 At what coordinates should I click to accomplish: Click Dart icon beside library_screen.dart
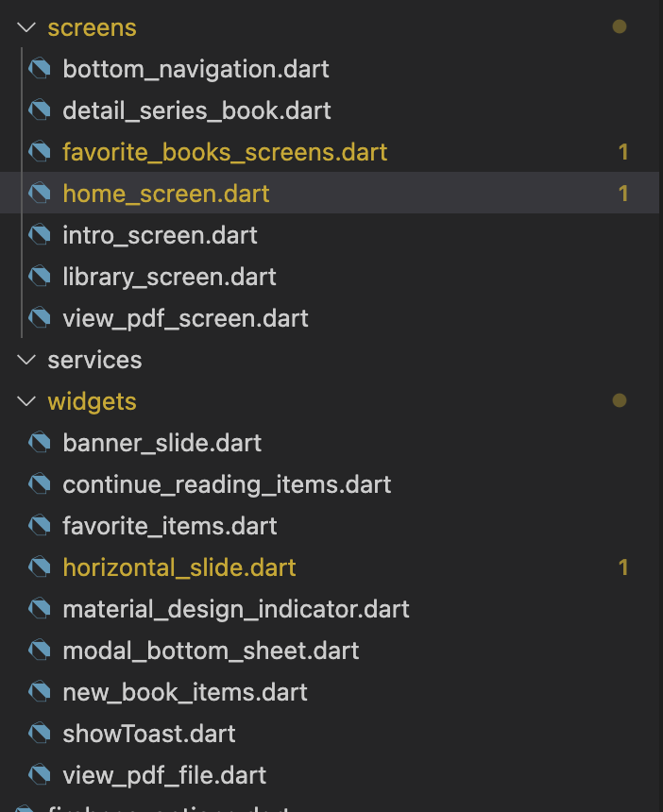(39, 277)
